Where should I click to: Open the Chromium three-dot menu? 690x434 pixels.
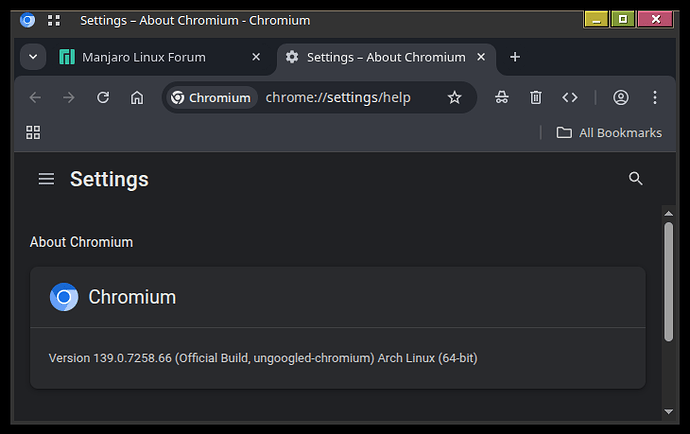point(655,97)
